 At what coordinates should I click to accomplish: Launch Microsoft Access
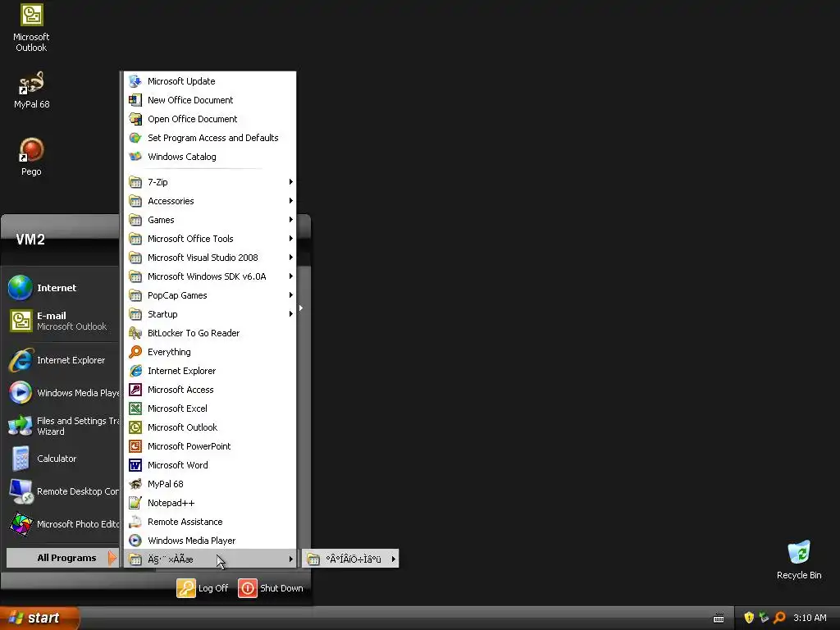click(209, 390)
